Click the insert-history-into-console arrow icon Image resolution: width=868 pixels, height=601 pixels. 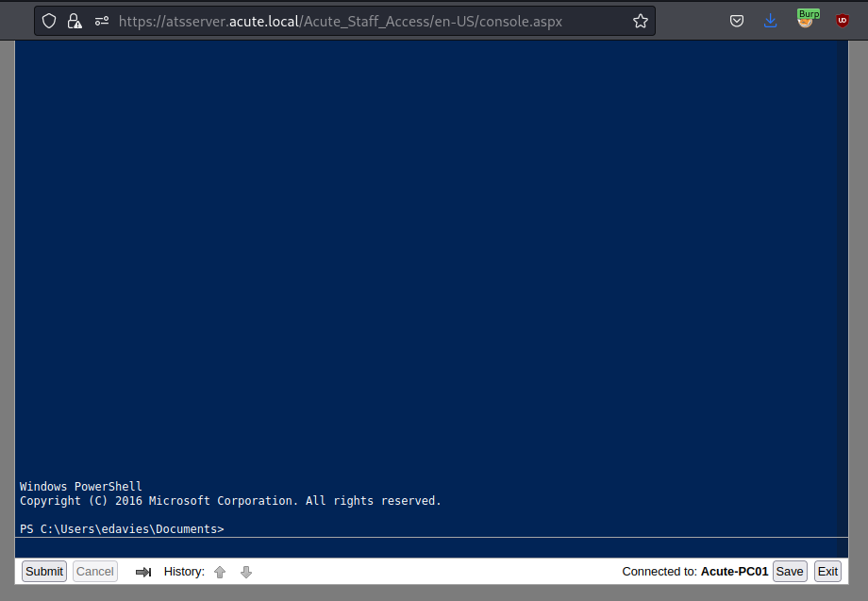click(x=143, y=571)
